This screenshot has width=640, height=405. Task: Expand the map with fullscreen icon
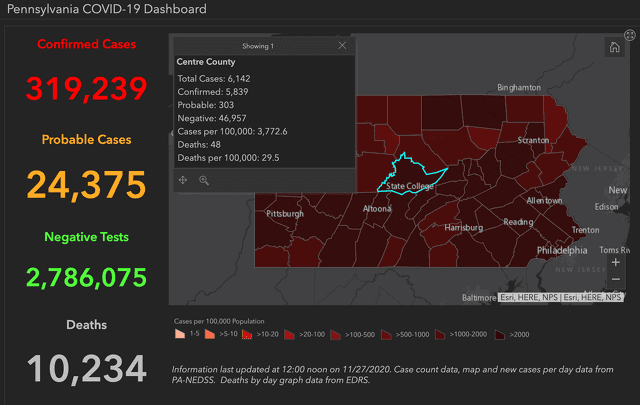click(x=630, y=35)
